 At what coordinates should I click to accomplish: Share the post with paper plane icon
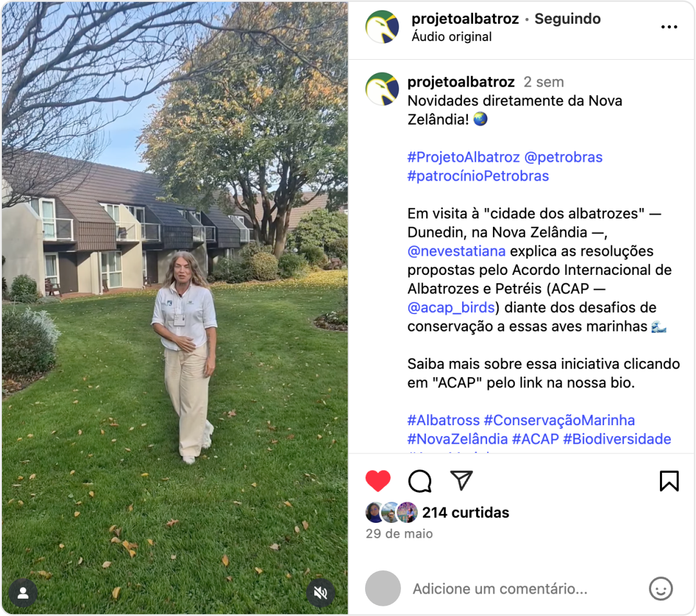461,480
